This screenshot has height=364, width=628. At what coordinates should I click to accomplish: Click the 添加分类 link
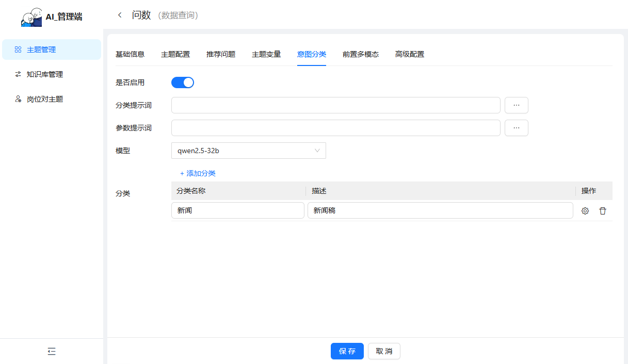coord(198,173)
